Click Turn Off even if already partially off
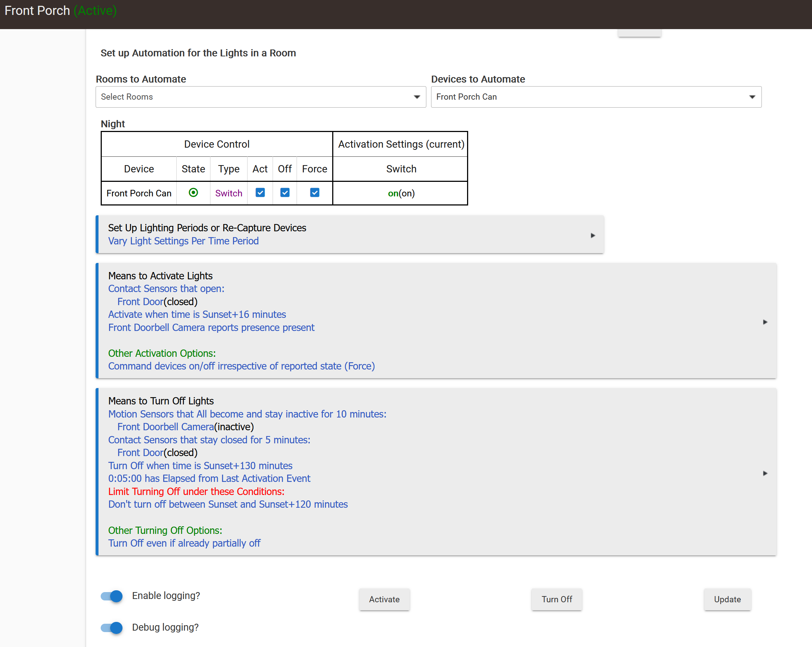Viewport: 812px width, 647px height. tap(184, 543)
